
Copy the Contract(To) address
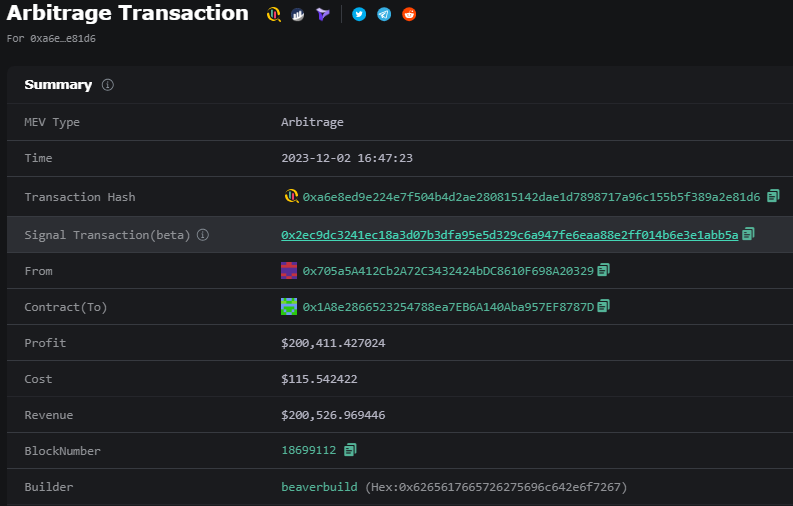[603, 306]
